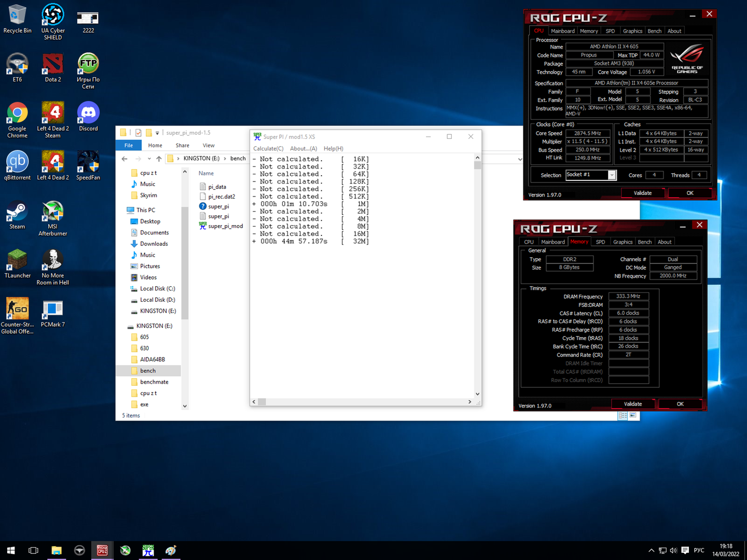The image size is (747, 560).
Task: Switch Explorer to large icons view
Action: (633, 416)
